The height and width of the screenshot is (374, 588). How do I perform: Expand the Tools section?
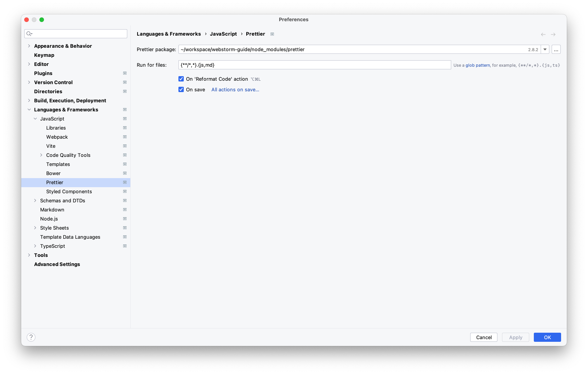click(x=29, y=255)
